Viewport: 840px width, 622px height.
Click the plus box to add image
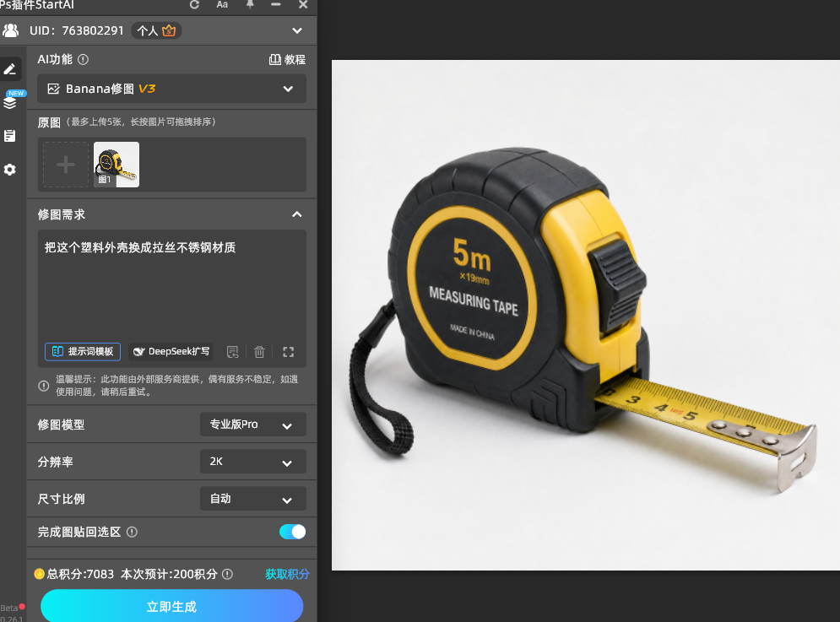(x=66, y=165)
